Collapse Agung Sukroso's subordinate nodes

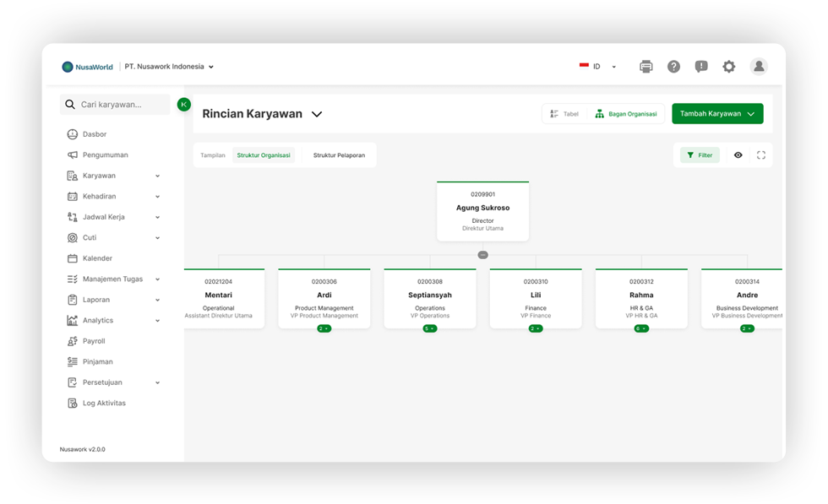point(482,254)
